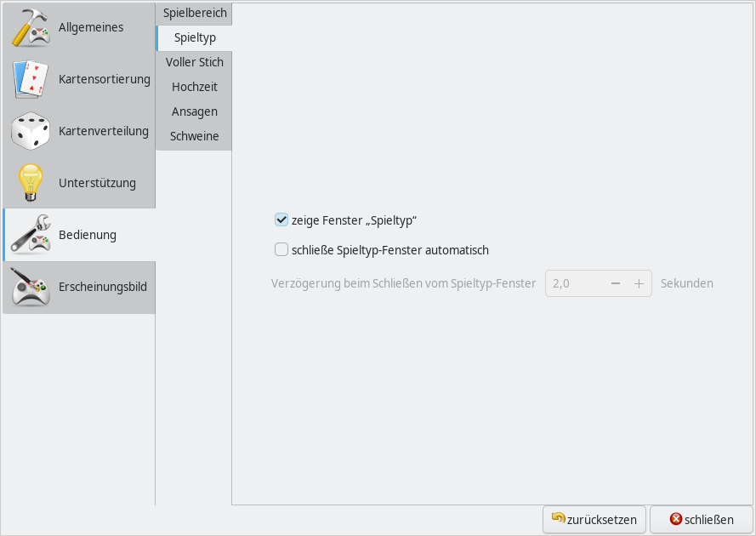Increase the delay with plus button
This screenshot has height=536, width=756.
tap(639, 283)
